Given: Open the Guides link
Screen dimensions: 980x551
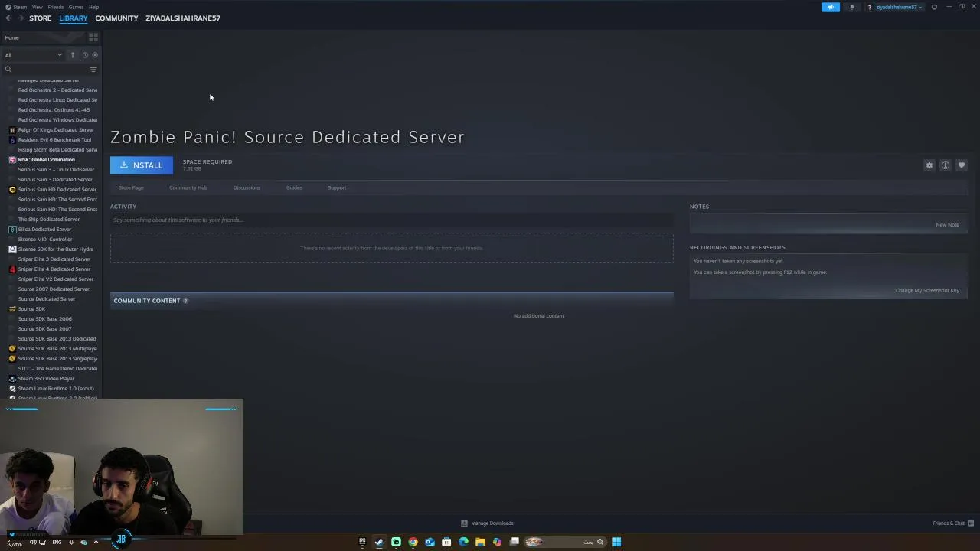Looking at the screenshot, I should [294, 187].
